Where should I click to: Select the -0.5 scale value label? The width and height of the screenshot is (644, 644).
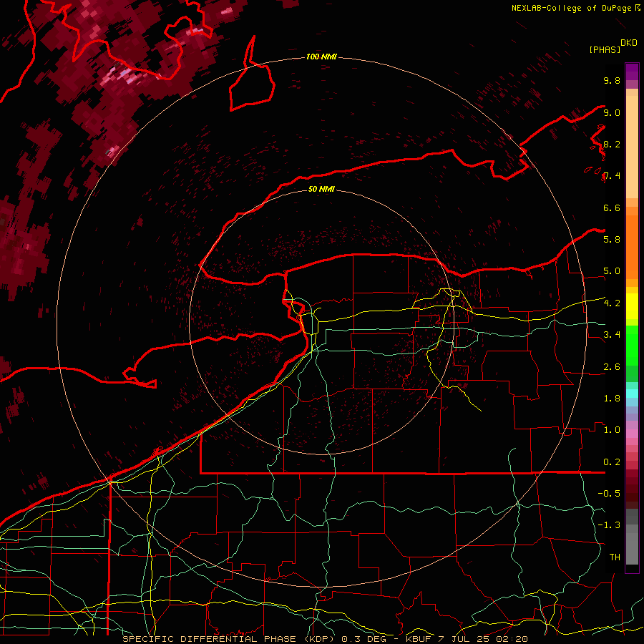pyautogui.click(x=609, y=493)
